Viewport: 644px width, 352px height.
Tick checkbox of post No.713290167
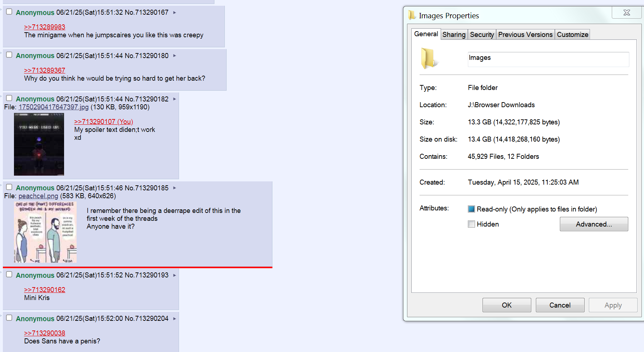coord(9,11)
